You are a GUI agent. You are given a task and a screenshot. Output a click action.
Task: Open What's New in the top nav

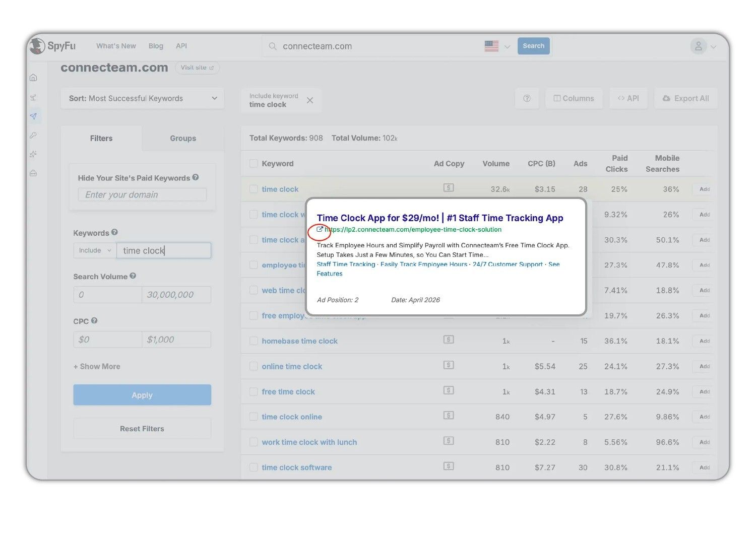(116, 46)
